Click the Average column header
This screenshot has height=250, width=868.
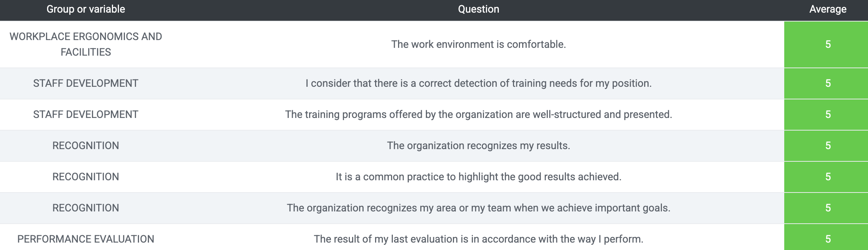[828, 9]
